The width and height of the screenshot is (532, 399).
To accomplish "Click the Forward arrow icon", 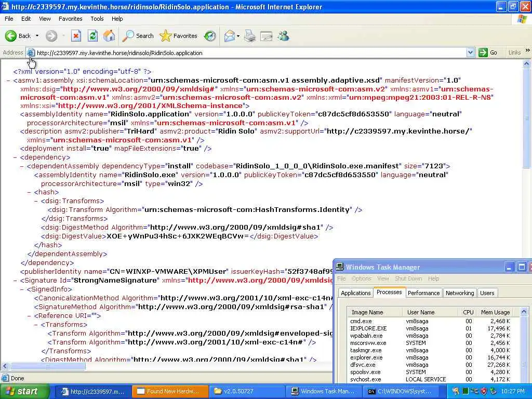I will (51, 36).
